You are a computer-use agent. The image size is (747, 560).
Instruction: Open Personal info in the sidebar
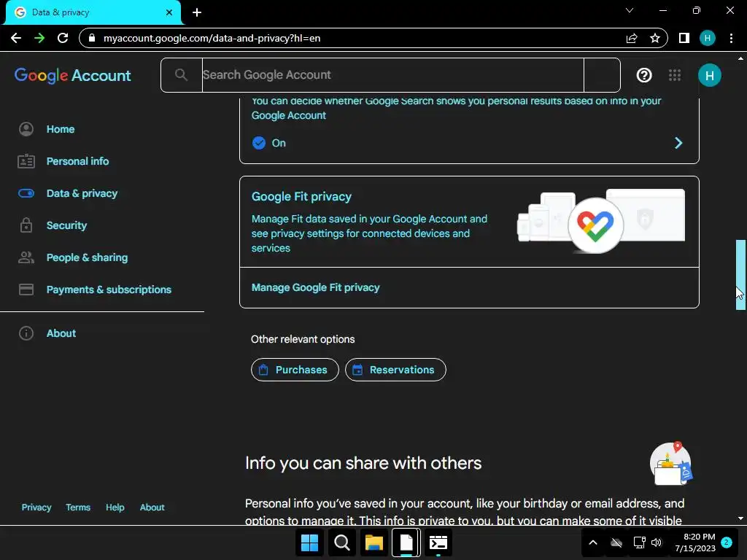pos(77,161)
